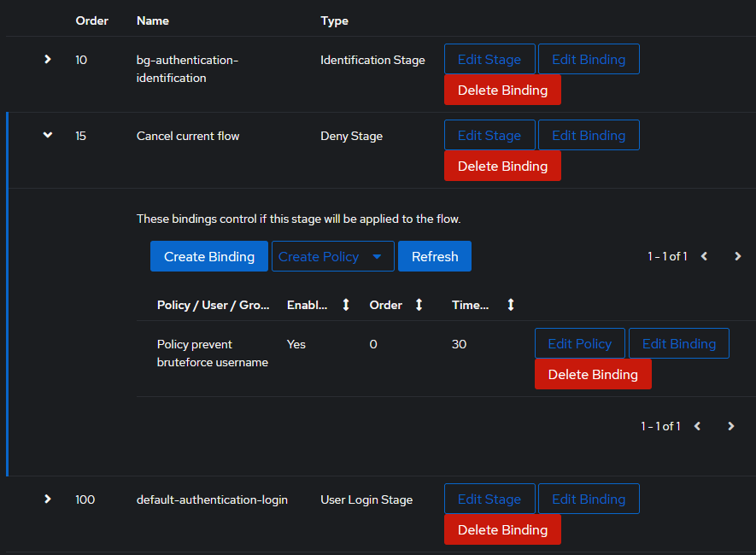Click the Policy / User / Group column header
756x555 pixels.
click(x=213, y=305)
